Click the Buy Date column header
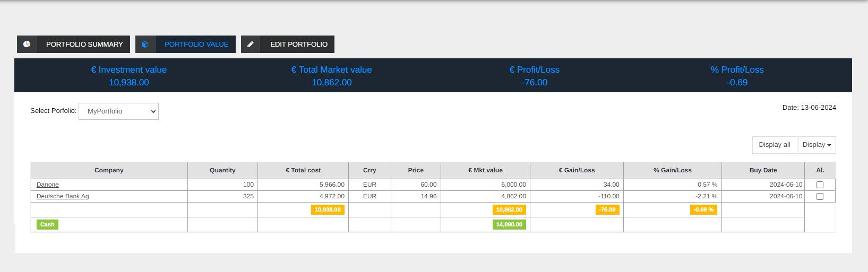This screenshot has height=272, width=868. pyautogui.click(x=763, y=170)
